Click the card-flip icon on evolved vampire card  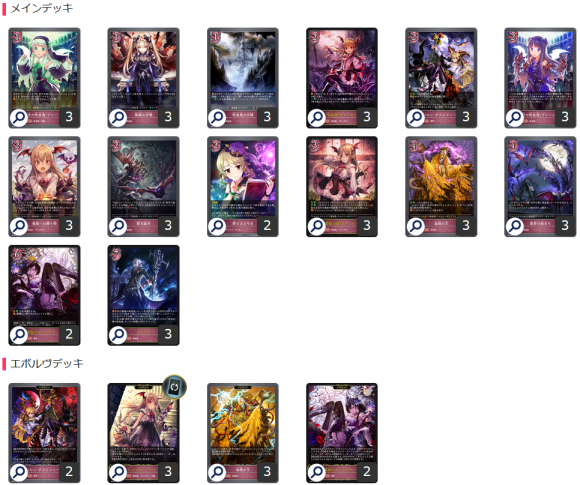point(174,387)
